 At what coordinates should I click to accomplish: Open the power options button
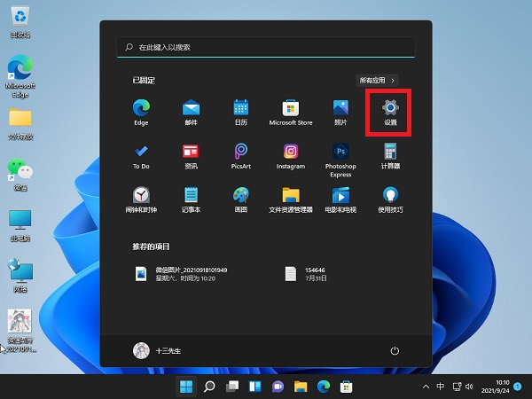[x=395, y=351]
